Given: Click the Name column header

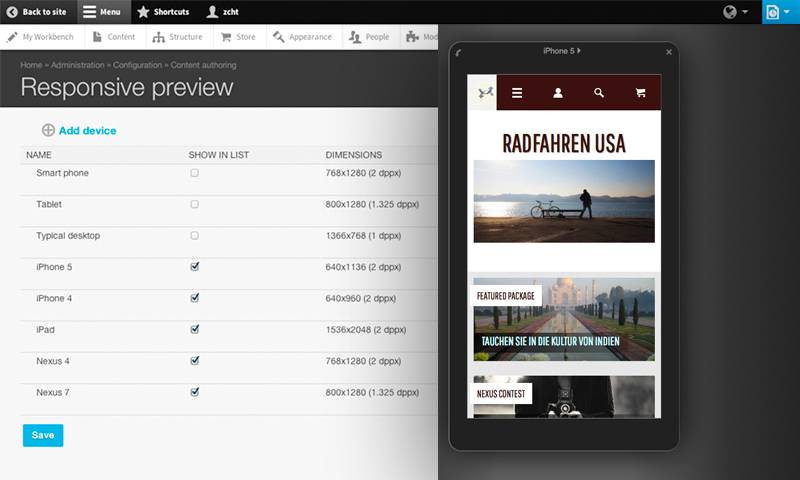Looking at the screenshot, I should [x=39, y=155].
